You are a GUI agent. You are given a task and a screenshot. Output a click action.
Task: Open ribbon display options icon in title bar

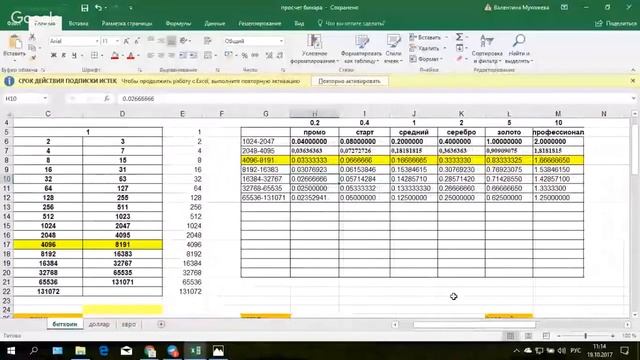tap(564, 7)
